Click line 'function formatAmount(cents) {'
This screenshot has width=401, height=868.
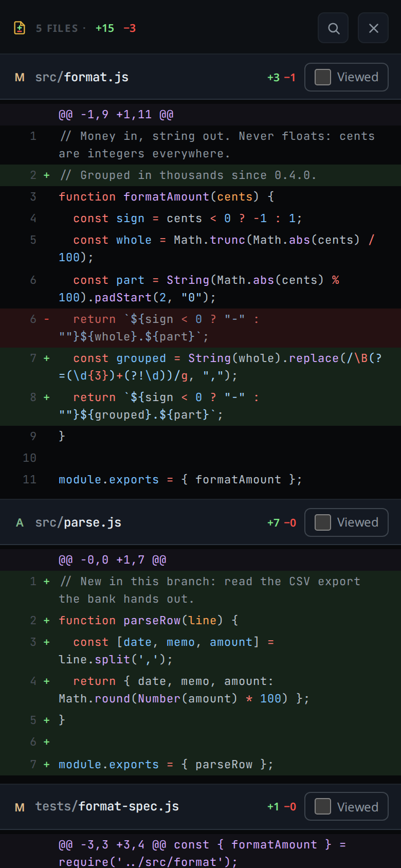point(200,197)
